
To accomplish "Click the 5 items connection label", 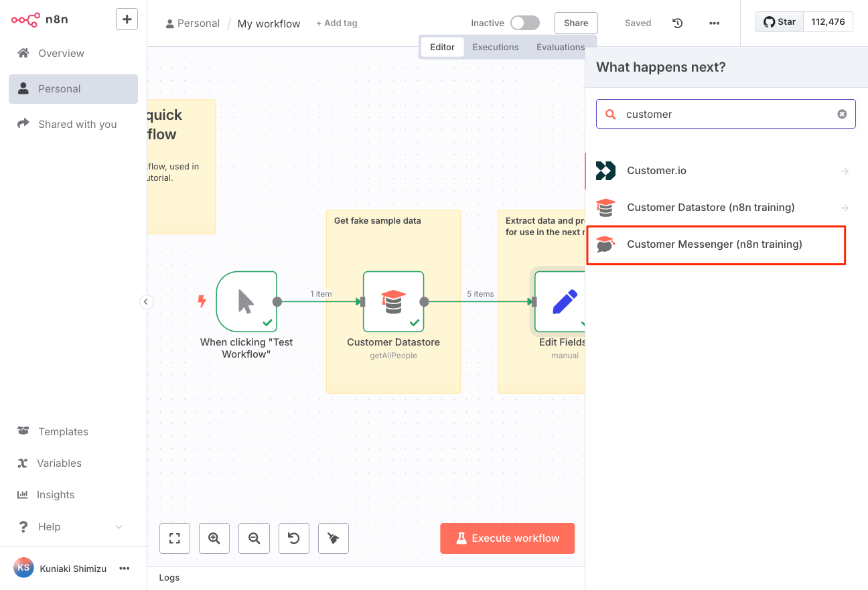I will pos(480,294).
